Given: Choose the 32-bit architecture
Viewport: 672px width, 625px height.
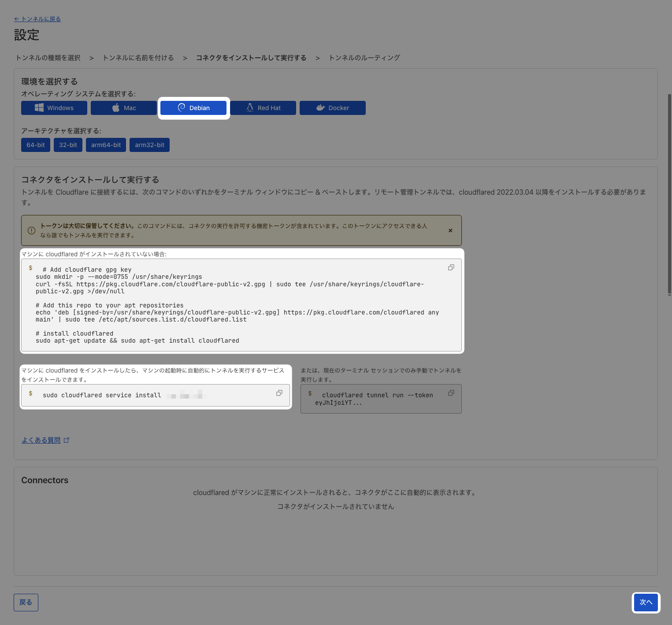Looking at the screenshot, I should click(68, 145).
